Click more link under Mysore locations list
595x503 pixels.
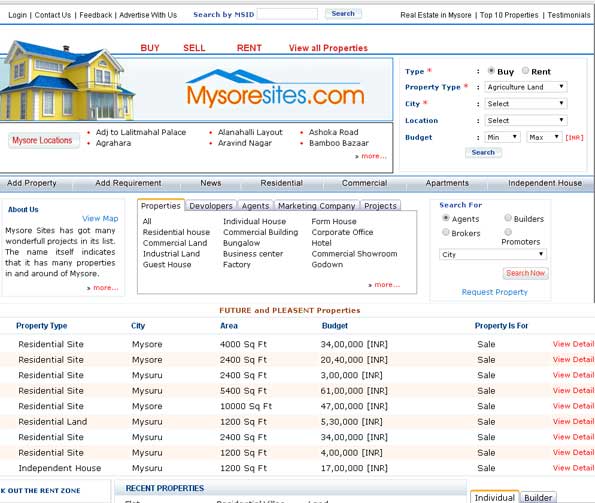pyautogui.click(x=374, y=156)
